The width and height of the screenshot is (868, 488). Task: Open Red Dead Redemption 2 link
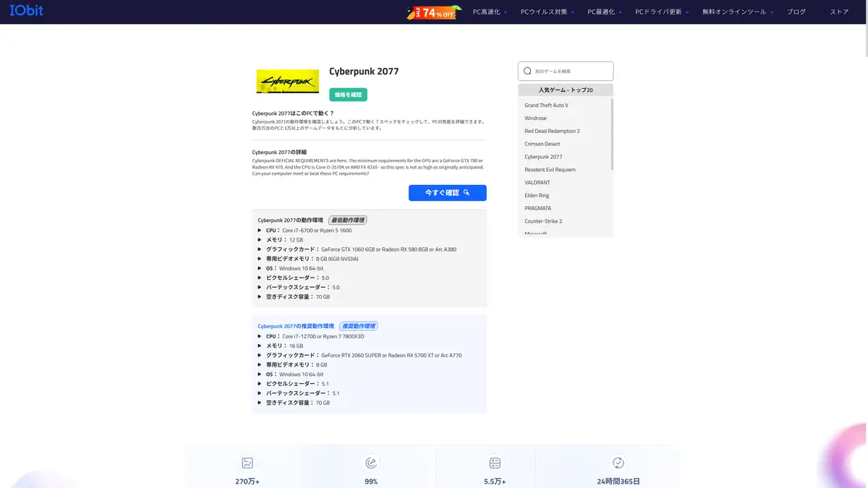[x=552, y=132]
